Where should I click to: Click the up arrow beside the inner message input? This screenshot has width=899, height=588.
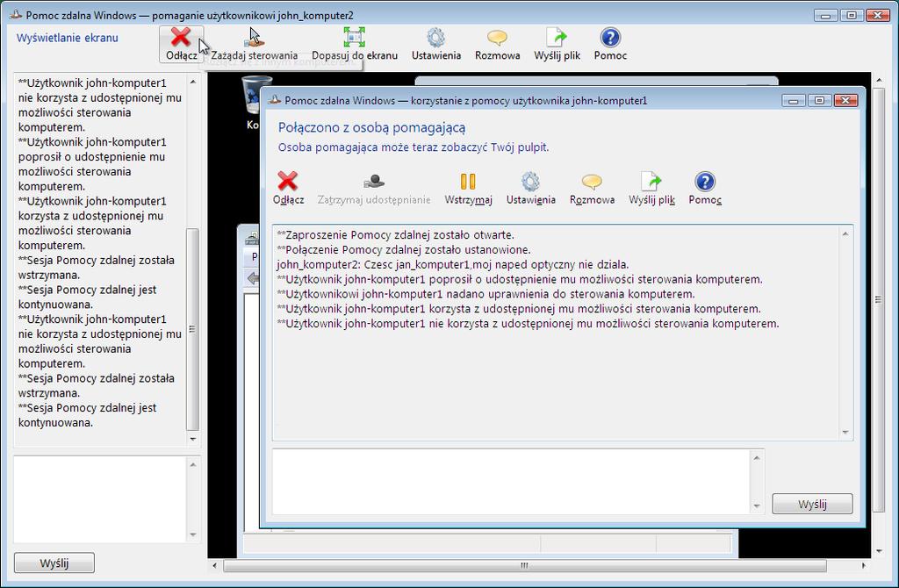click(757, 457)
